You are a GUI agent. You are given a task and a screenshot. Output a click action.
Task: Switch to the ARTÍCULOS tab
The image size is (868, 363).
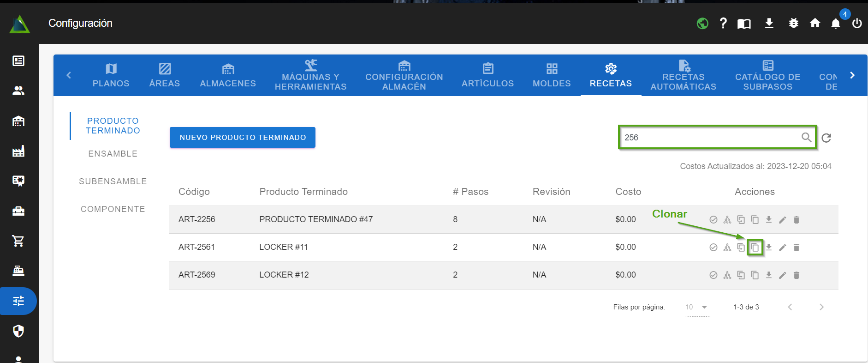tap(488, 75)
